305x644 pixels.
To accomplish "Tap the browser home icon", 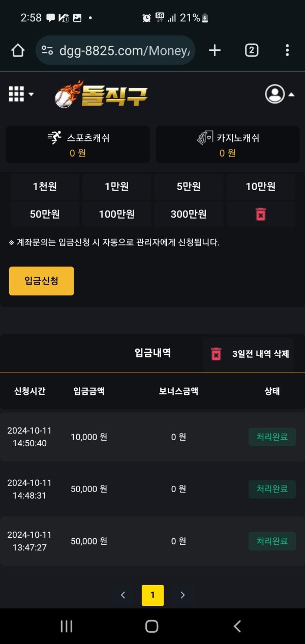I will tap(18, 50).
